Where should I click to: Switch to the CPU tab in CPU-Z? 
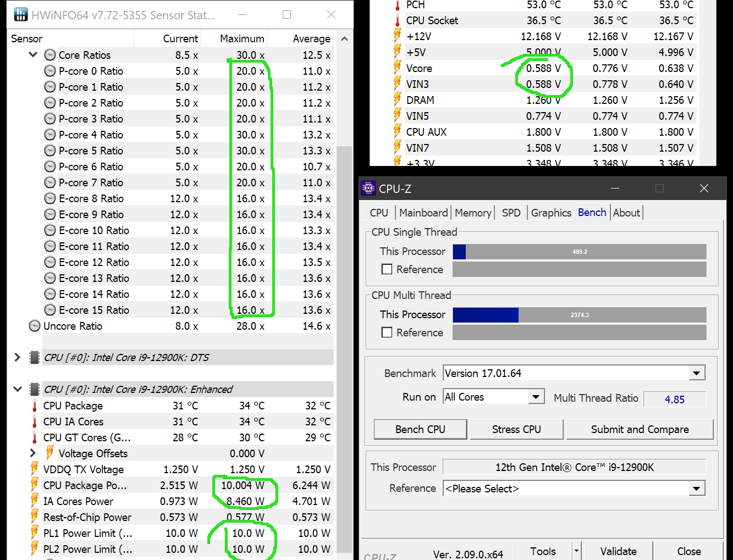click(x=379, y=213)
